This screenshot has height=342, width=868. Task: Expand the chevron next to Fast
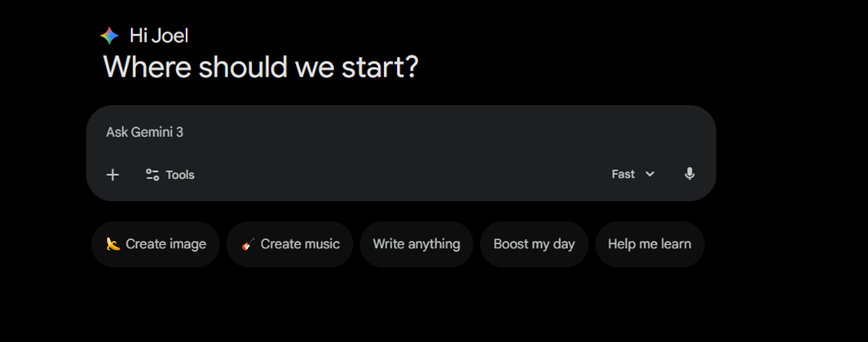[x=650, y=174]
